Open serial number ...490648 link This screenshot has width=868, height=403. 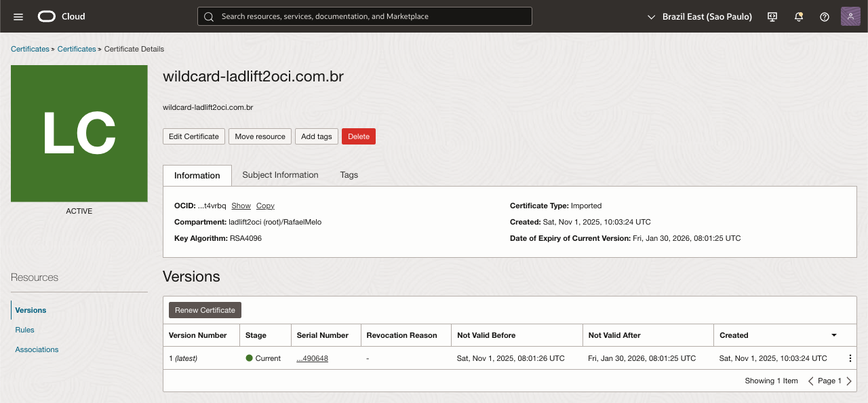(313, 358)
